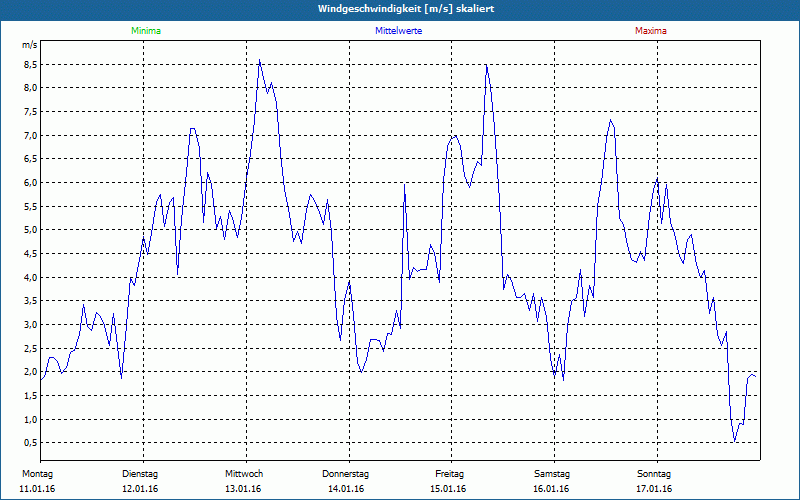Click the Sonntag day label
This screenshot has width=800, height=500.
[654, 474]
